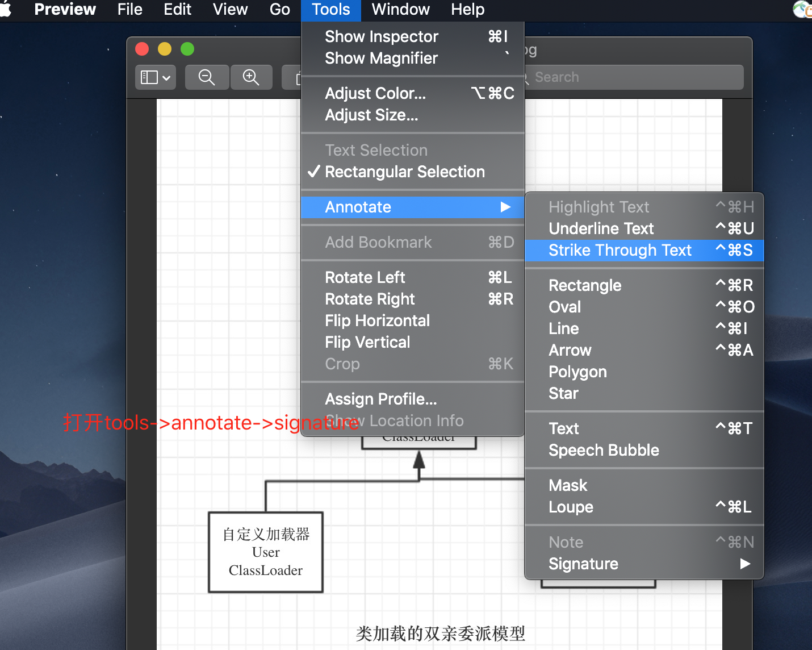Click the User ClassLoader box in diagram

point(266,552)
